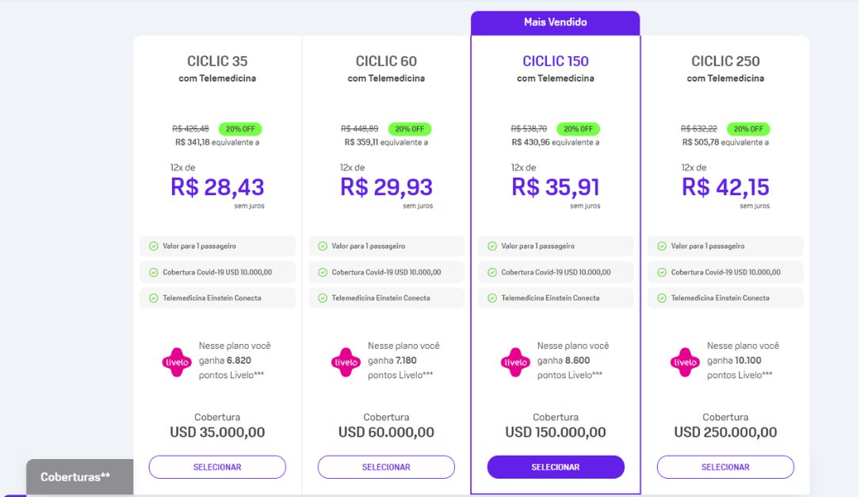Click passenger value check icon in CICLIC 150
The height and width of the screenshot is (497, 868).
(492, 247)
